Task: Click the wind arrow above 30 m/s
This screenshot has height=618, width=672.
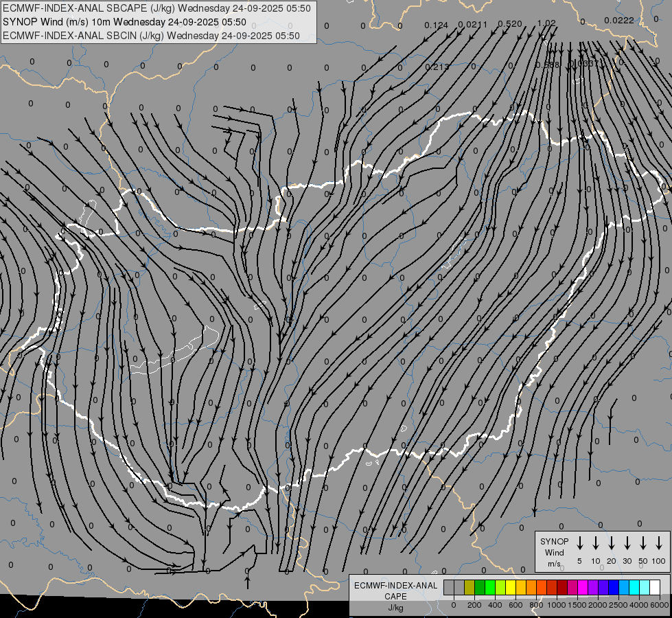Action: [x=627, y=543]
